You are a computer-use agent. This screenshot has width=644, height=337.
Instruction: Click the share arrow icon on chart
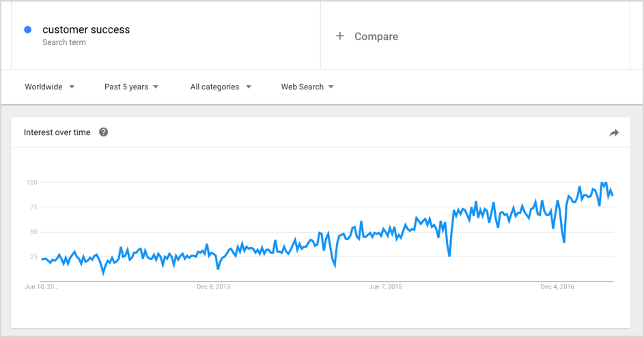point(613,132)
